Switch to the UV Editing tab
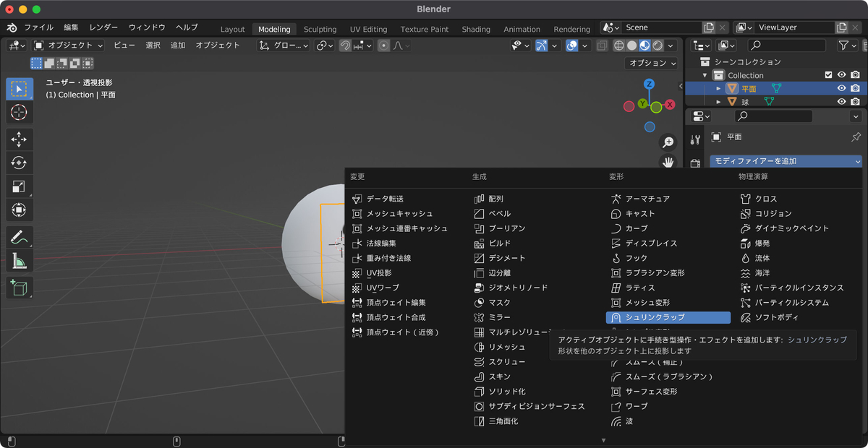The height and width of the screenshot is (448, 868). point(368,29)
